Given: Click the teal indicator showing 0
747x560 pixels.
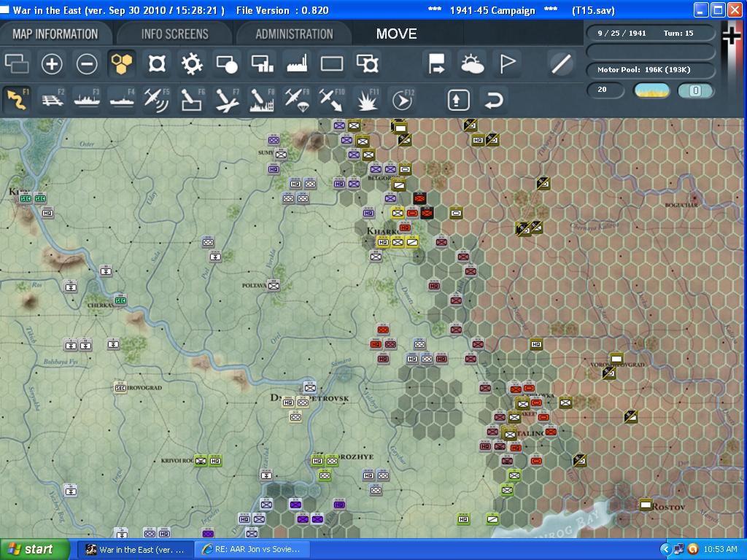Looking at the screenshot, I should pos(695,90).
